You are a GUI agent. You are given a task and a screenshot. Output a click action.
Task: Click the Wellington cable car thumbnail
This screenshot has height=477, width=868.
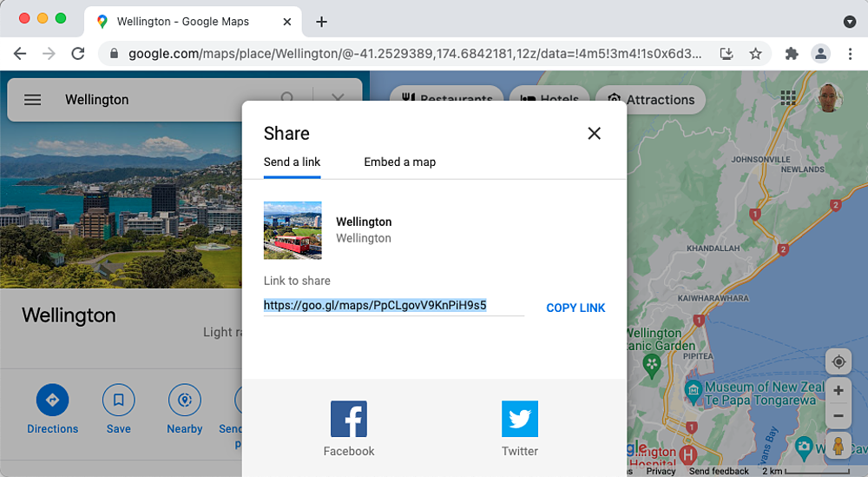pos(293,230)
